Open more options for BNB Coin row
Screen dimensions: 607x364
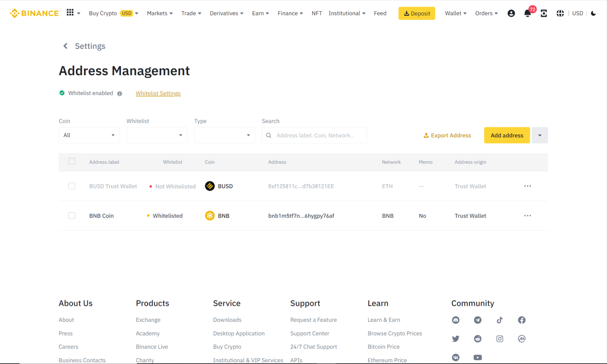(527, 216)
